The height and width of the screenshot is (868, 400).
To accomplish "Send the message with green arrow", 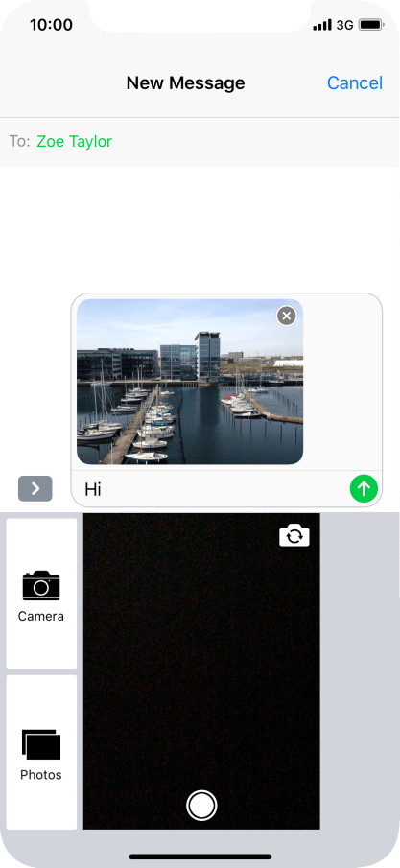I will point(364,488).
